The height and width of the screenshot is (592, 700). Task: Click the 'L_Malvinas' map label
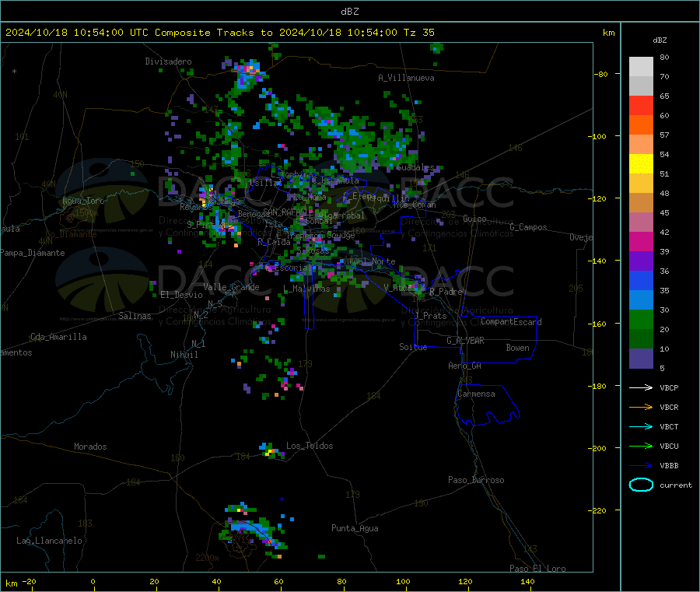pyautogui.click(x=306, y=289)
